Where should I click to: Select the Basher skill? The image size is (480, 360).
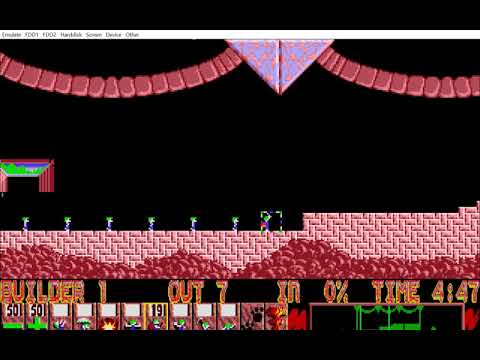pos(181,316)
